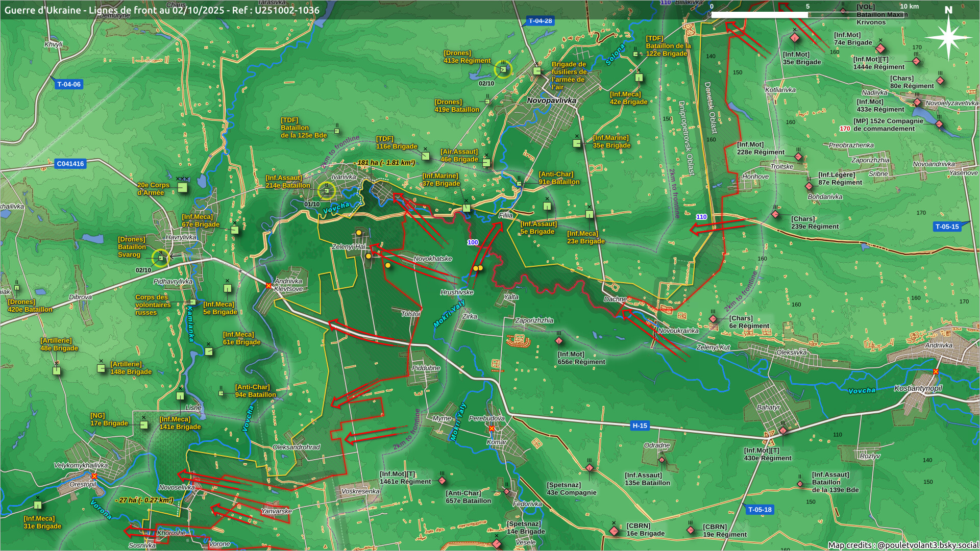This screenshot has width=980, height=551.
Task: Click the north compass star
Action: [x=948, y=37]
